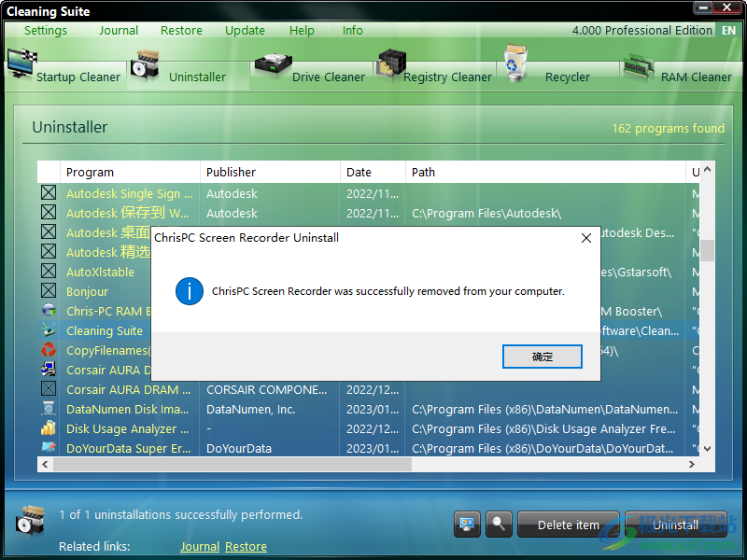Select the Bonjour program entry
Image resolution: width=747 pixels, height=560 pixels.
point(87,291)
